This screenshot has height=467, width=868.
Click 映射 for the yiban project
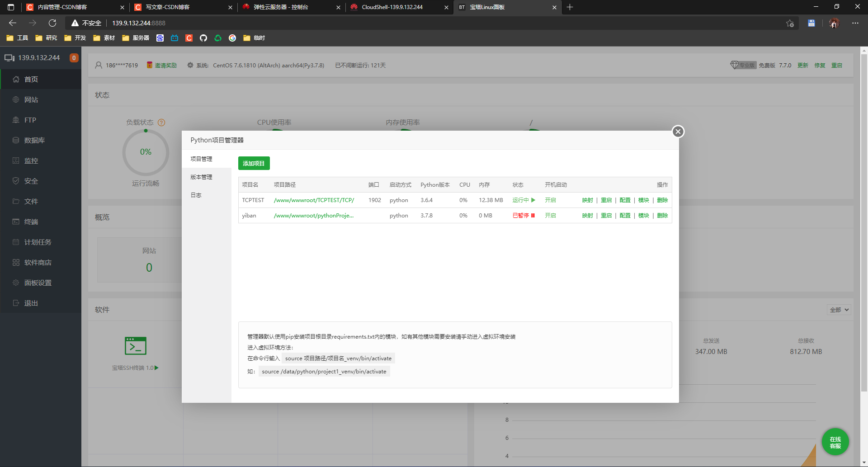[587, 215]
